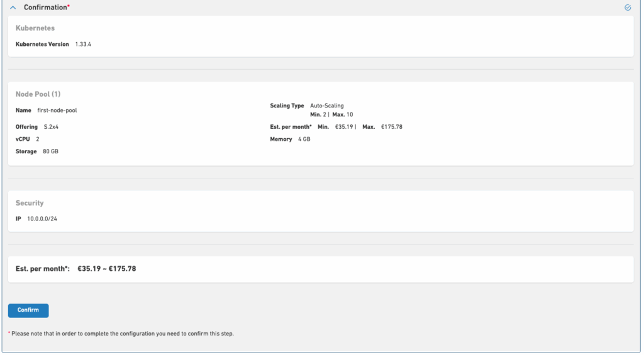Click the Auto-Scaling scaling type value

tap(327, 106)
